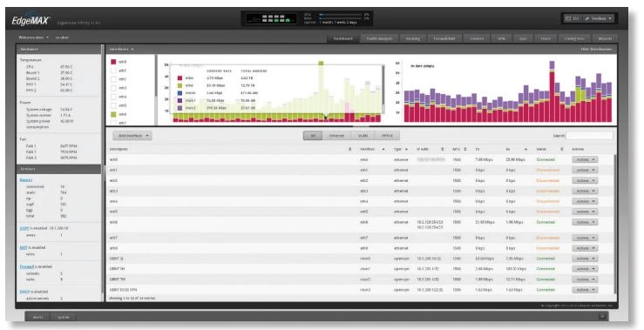This screenshot has height=330, width=644.
Task: Sort the table by Interface column arrow
Action: (x=383, y=149)
